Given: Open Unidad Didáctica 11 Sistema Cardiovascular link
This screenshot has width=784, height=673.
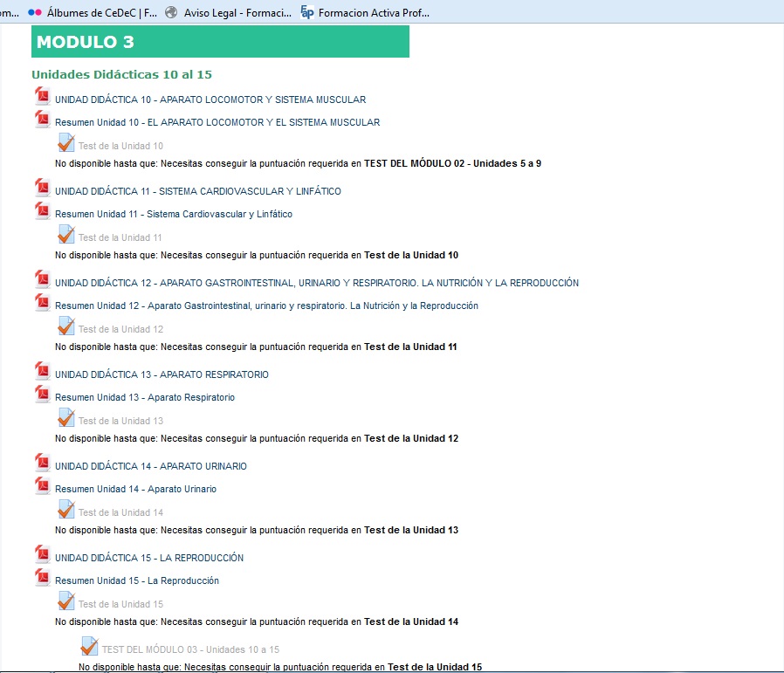Looking at the screenshot, I should (197, 191).
